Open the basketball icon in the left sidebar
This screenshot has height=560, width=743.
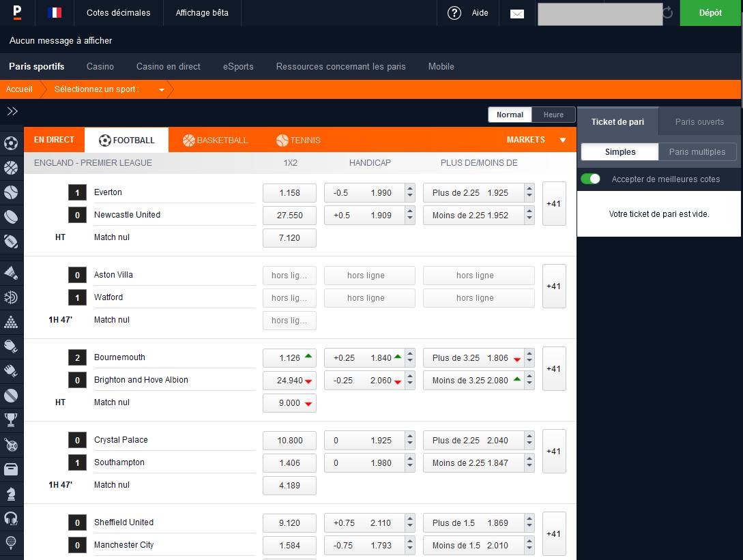point(11,168)
